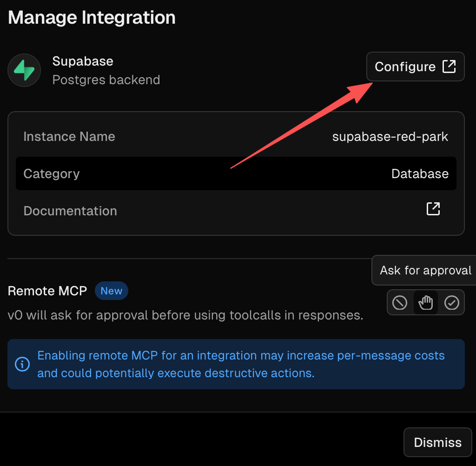476x466 pixels.
Task: Open the Configure button for Supabase
Action: [415, 67]
